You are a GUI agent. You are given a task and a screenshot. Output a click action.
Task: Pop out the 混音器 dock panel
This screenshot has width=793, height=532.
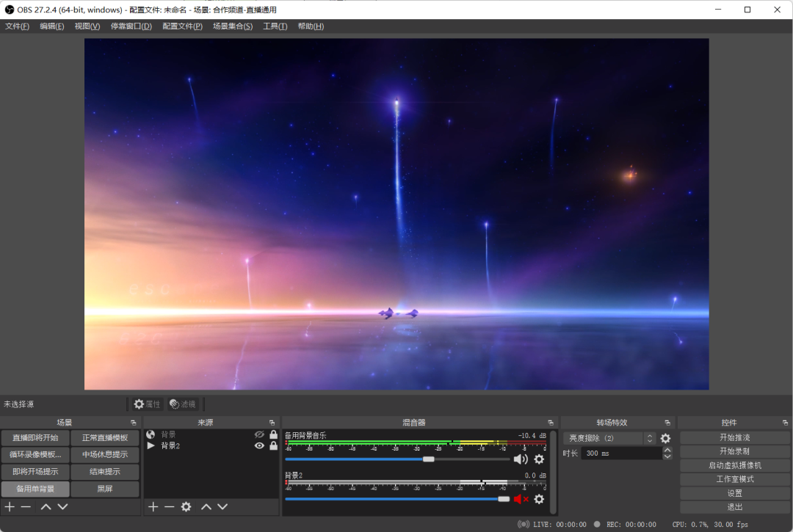pos(550,423)
